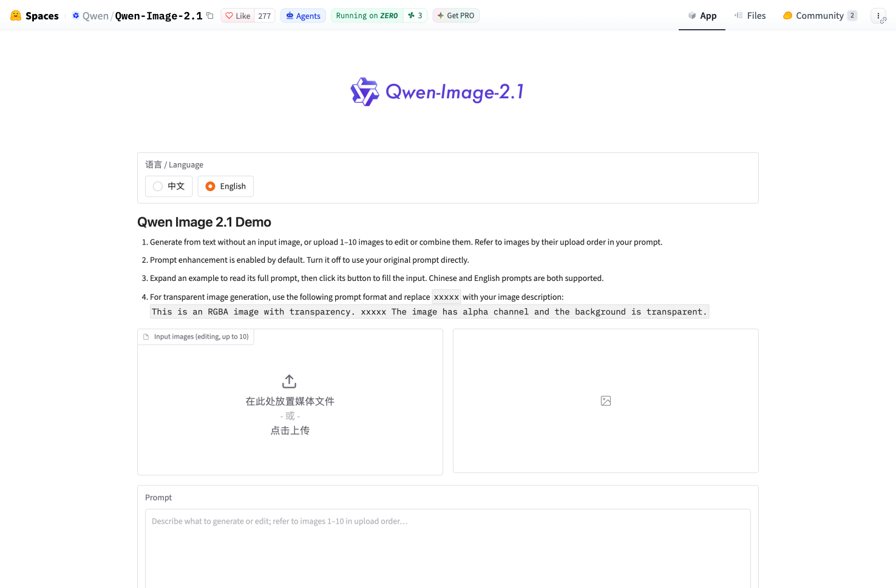Switch to the Files tab
The height and width of the screenshot is (588, 896).
(750, 16)
